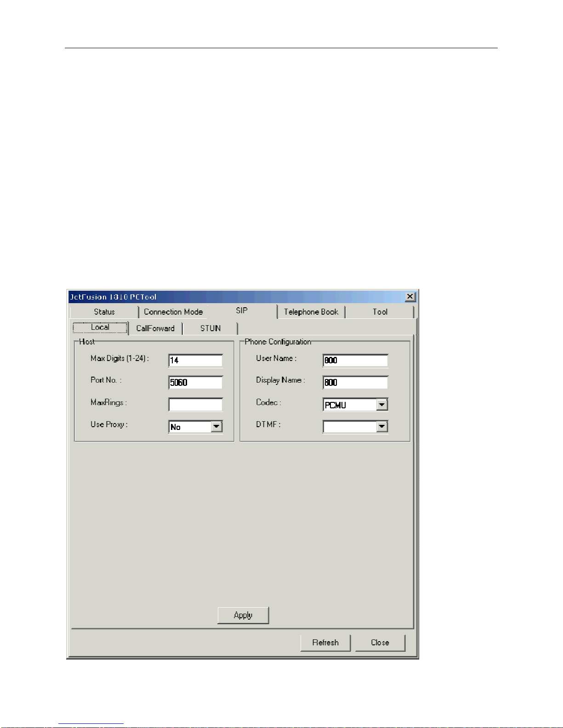Click the Use Proxy label

pyautogui.click(x=109, y=424)
